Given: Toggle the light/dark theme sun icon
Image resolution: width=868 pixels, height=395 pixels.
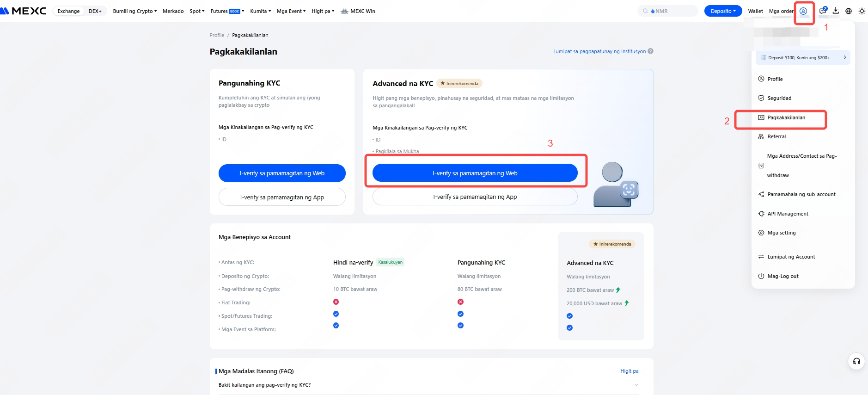Looking at the screenshot, I should pos(862,11).
